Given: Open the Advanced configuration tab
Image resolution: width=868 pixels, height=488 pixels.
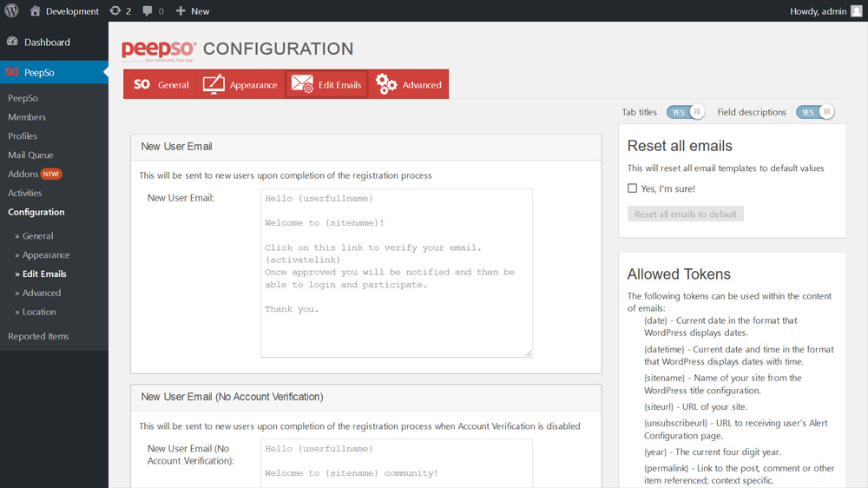Looking at the screenshot, I should (x=409, y=84).
